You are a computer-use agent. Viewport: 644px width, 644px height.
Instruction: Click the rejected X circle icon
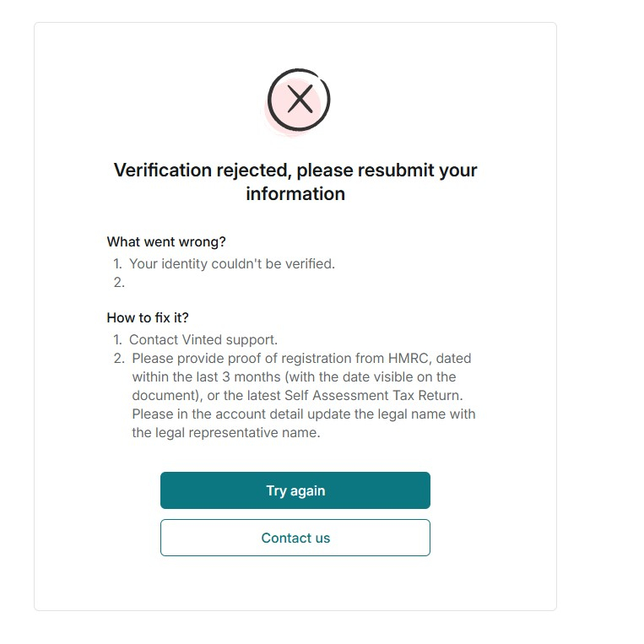[298, 100]
